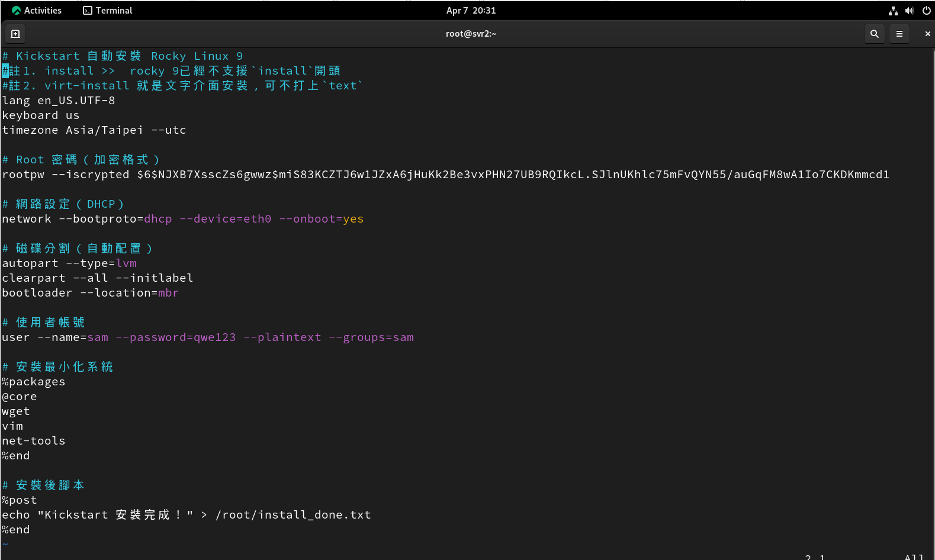Open the Terminal app menu in top bar
The width and height of the screenshot is (935, 560).
108,11
